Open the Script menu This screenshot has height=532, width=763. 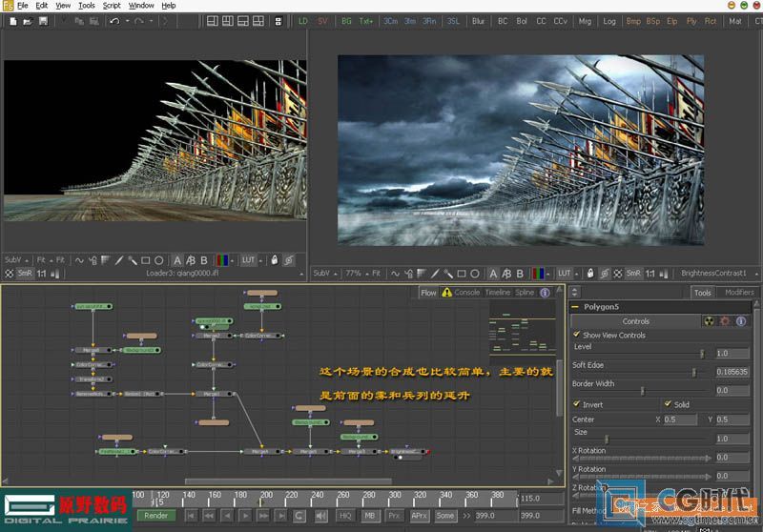[112, 6]
